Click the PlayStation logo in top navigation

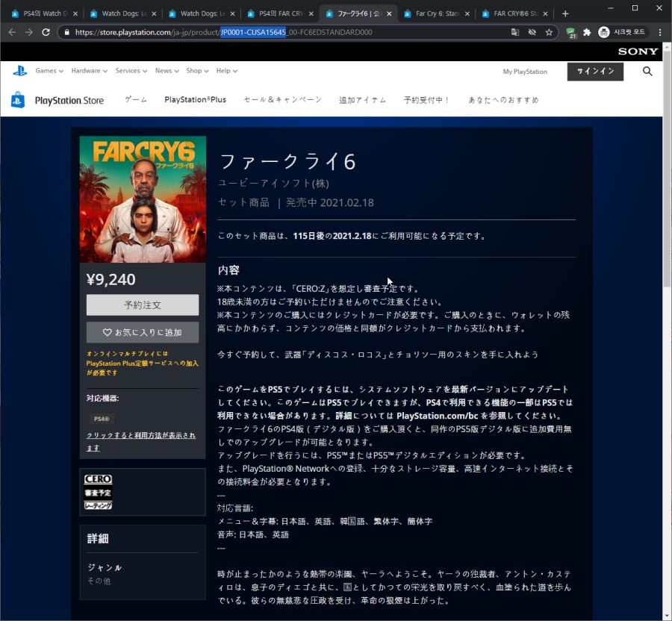pyautogui.click(x=19, y=71)
